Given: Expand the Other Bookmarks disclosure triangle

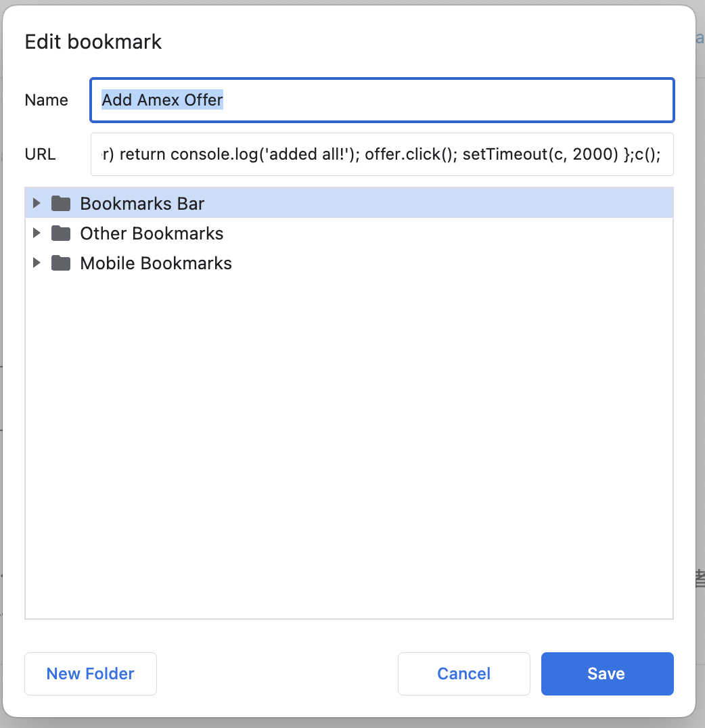Looking at the screenshot, I should (37, 233).
